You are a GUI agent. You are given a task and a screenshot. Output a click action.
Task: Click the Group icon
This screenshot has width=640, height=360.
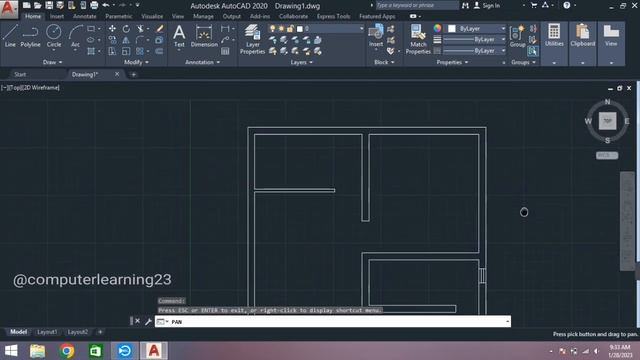coord(518,36)
